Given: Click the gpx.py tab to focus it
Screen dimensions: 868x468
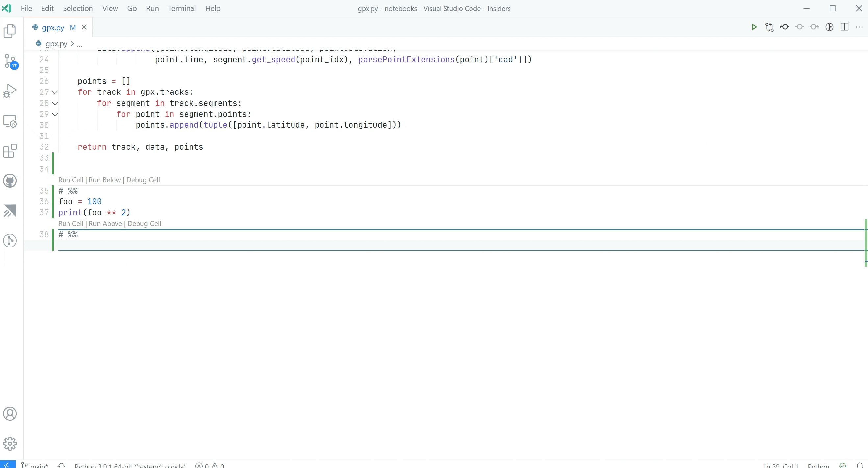Looking at the screenshot, I should point(53,27).
